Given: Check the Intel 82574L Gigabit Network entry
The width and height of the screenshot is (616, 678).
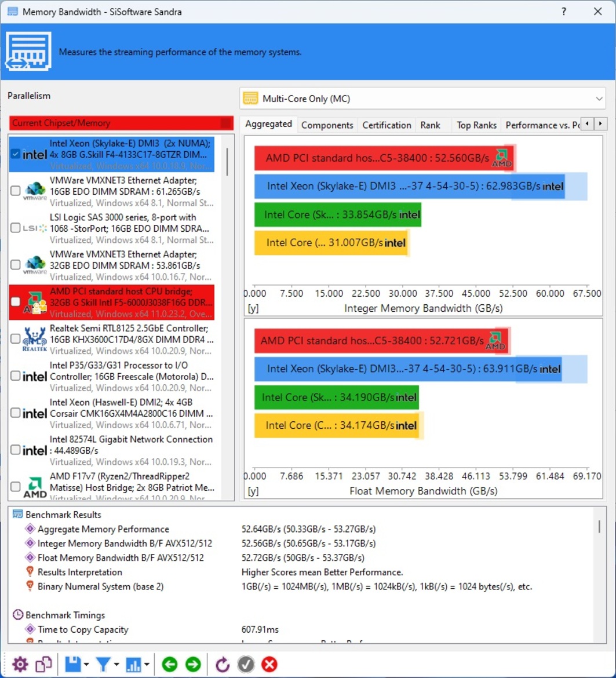Looking at the screenshot, I should tap(16, 450).
